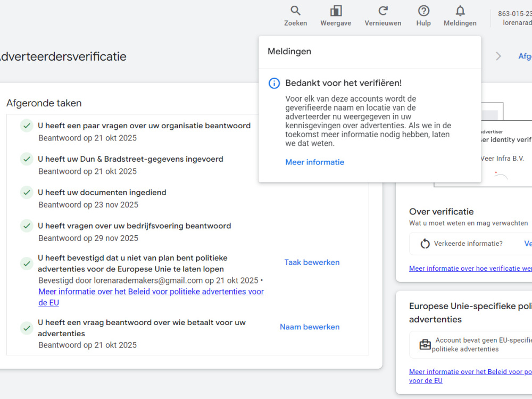Image resolution: width=532 pixels, height=399 pixels.
Task: Click Taak bewerken link
Action: 312,262
